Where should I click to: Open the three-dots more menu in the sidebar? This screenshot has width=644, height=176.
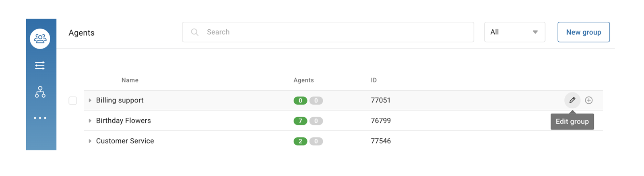(x=40, y=118)
